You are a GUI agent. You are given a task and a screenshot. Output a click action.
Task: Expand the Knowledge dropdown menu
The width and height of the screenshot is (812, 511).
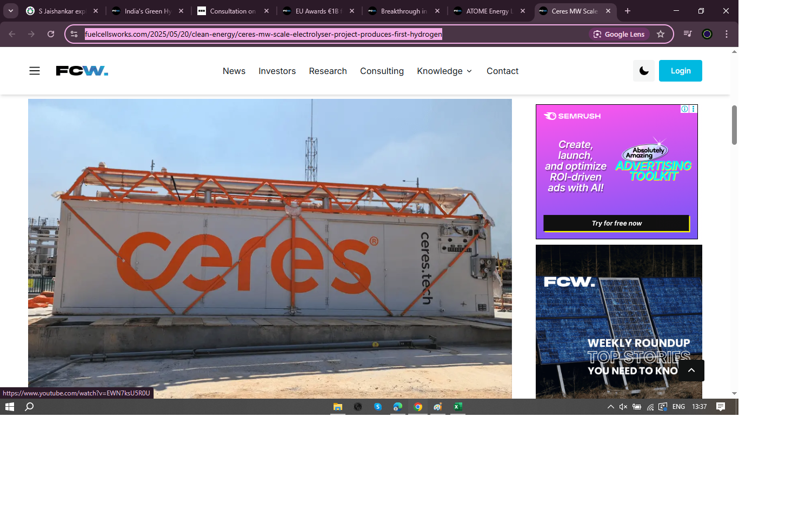444,71
